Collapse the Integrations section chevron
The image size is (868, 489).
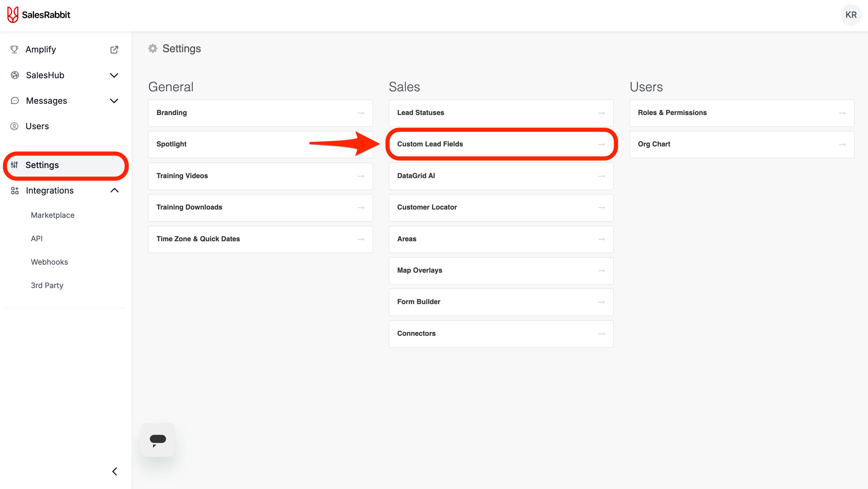114,191
